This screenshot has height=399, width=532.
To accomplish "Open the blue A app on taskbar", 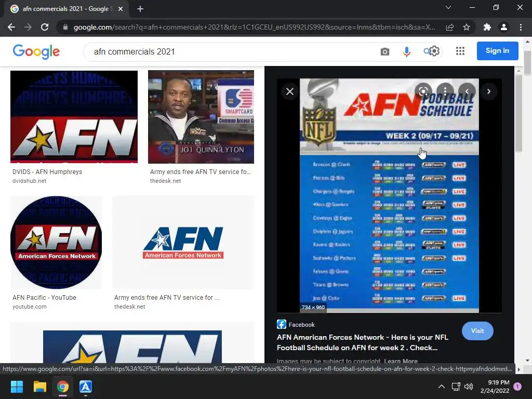I will [86, 387].
